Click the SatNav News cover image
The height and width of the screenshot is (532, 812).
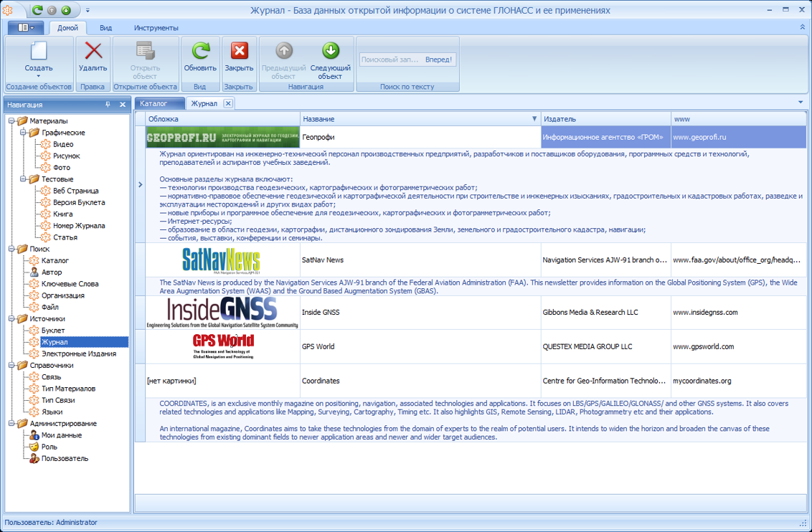tap(221, 260)
